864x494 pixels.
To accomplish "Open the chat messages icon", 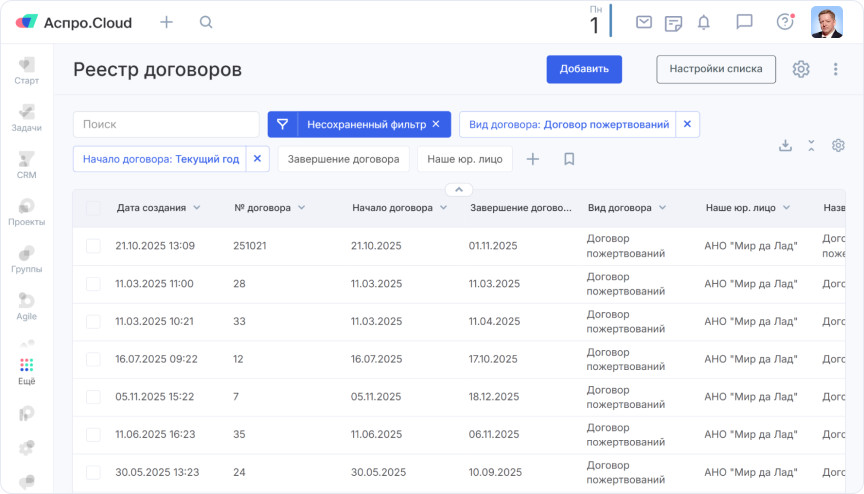I will 744,22.
